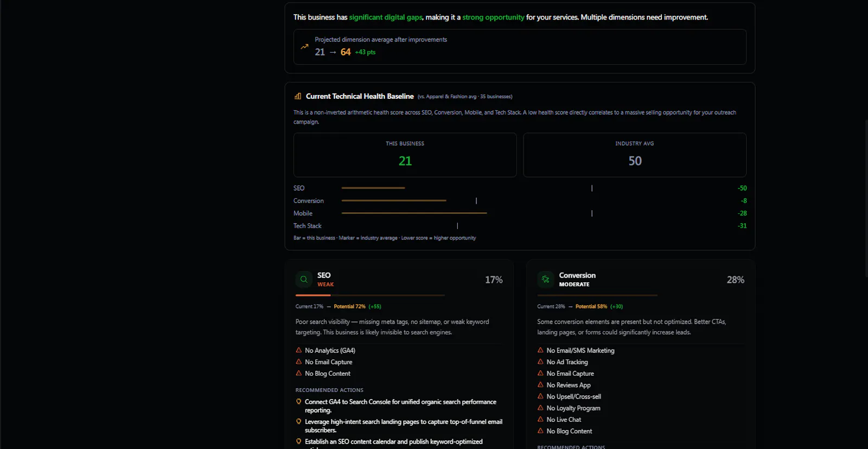This screenshot has height=449, width=868.
Task: Click the '-50' SEO difference value
Action: (742, 188)
